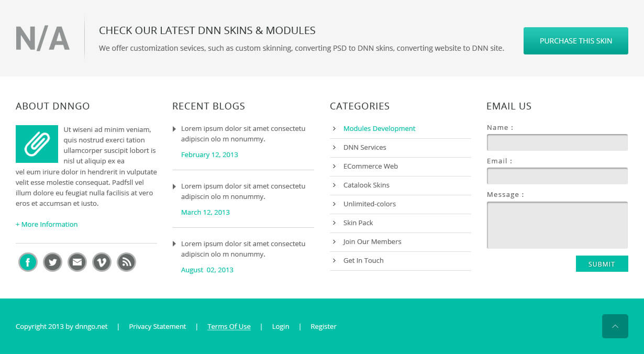Viewport: 644px width, 354px height.
Task: Open the Vimeo social icon
Action: pos(102,262)
